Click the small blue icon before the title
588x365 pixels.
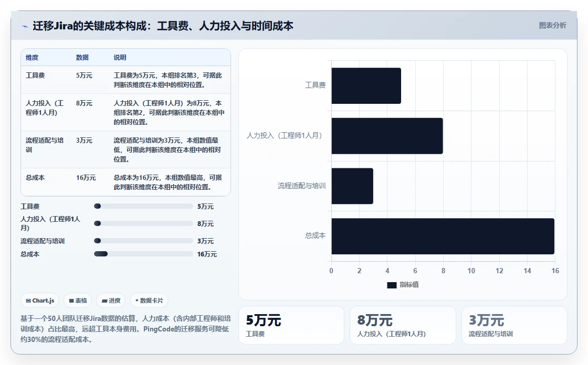click(25, 26)
